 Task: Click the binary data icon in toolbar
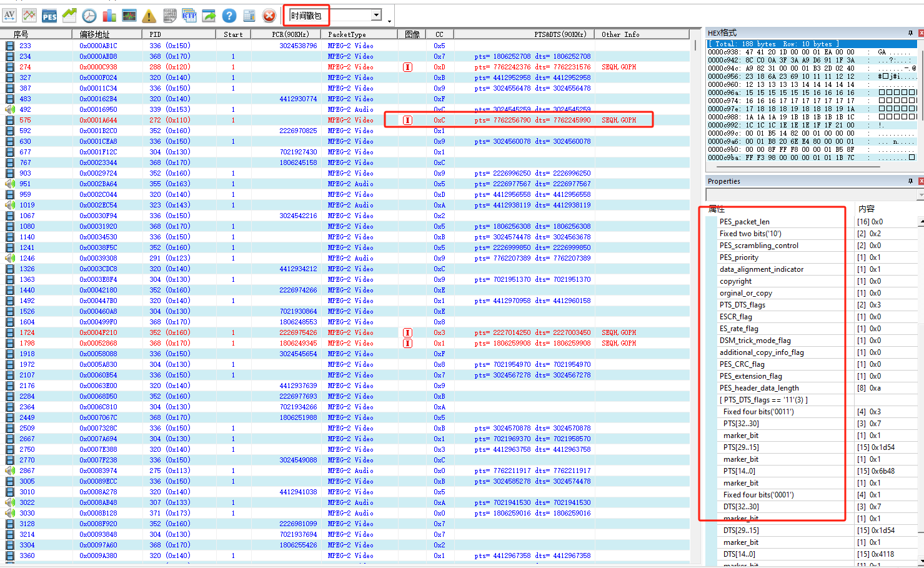pyautogui.click(x=169, y=16)
